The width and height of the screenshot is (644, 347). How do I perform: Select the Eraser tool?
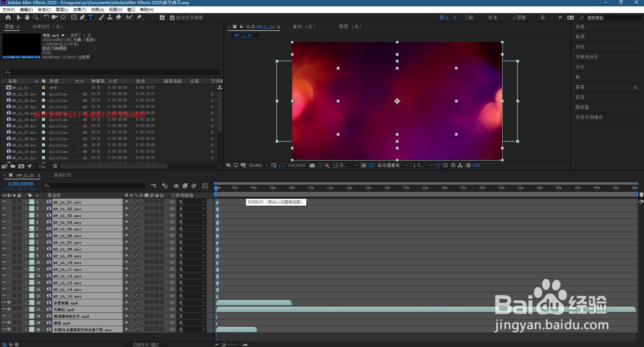[x=118, y=17]
